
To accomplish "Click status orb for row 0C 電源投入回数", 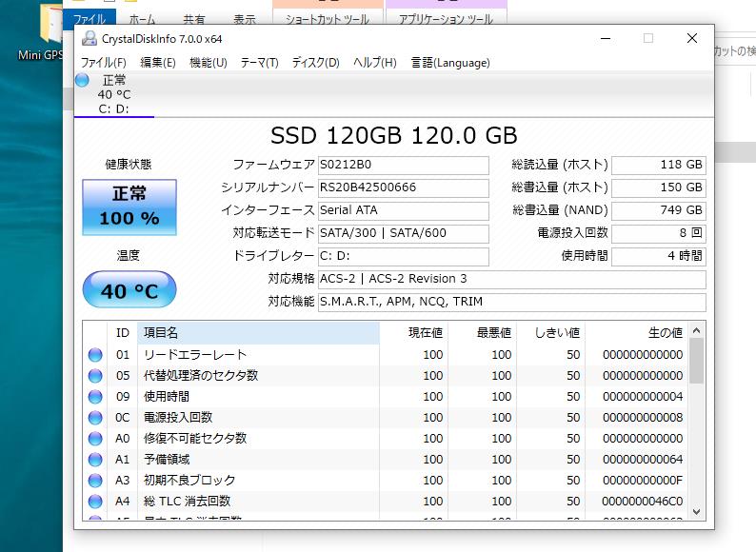I will [95, 418].
